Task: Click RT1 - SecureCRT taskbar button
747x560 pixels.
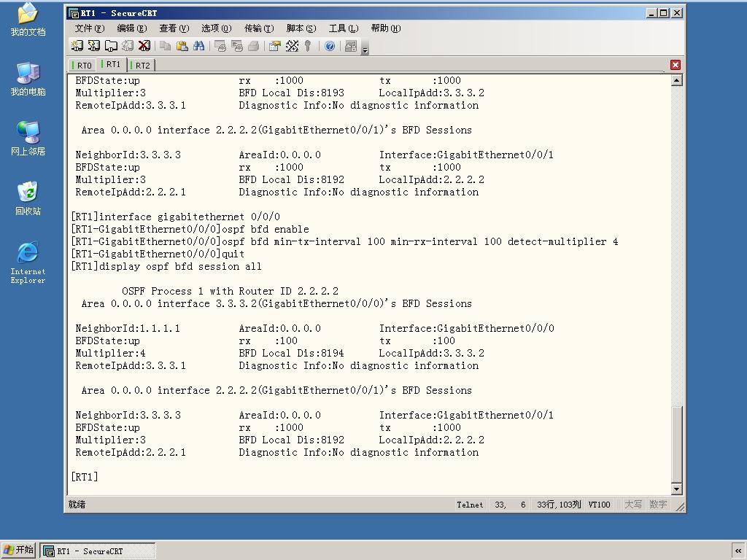Action: click(x=98, y=551)
